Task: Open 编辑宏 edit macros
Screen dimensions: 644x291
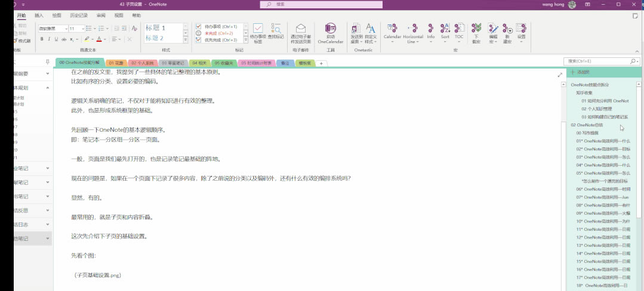Action: click(493, 33)
